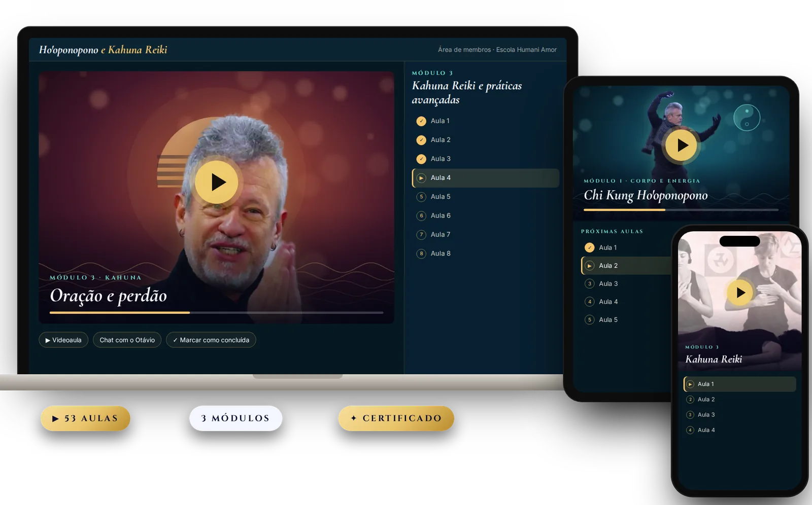
Task: Open Chat com o Otávio tab
Action: (x=127, y=340)
